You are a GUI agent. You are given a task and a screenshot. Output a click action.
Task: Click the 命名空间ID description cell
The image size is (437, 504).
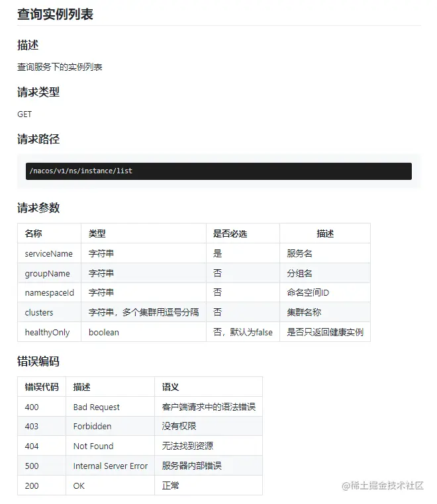308,292
